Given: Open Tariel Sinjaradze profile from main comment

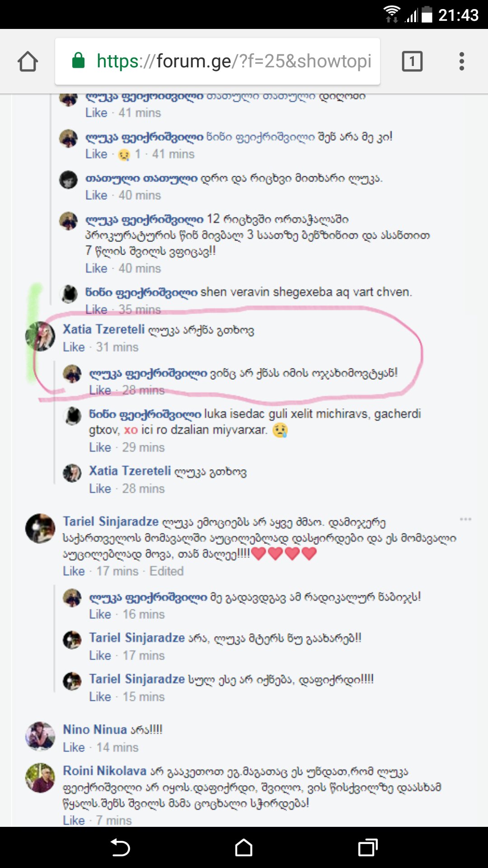Looking at the screenshot, I should click(x=111, y=521).
